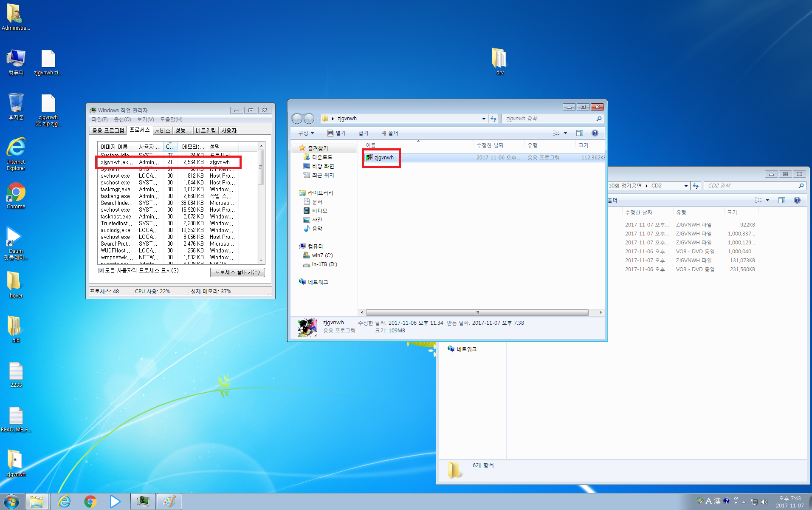Sort processes by 이미지 이름 column
This screenshot has width=812, height=510.
coord(116,147)
